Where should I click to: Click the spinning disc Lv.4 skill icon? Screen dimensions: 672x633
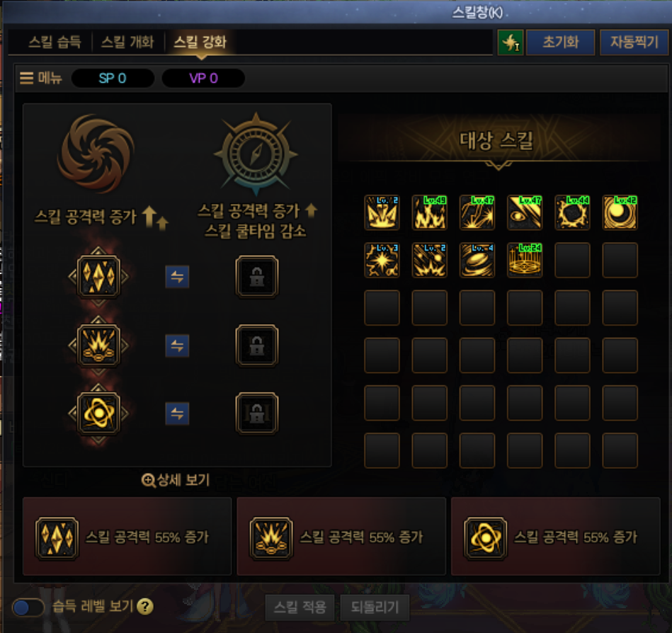point(477,260)
